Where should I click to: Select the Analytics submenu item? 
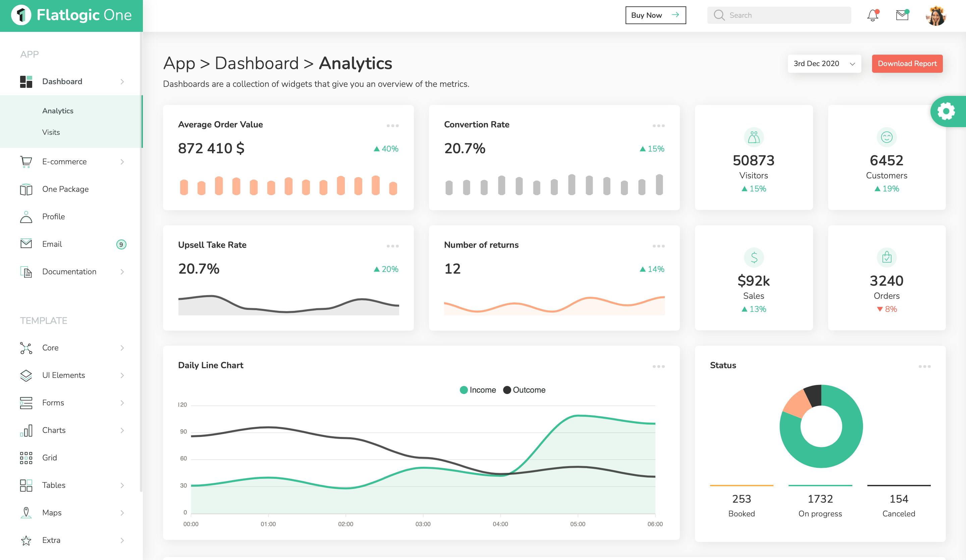click(x=57, y=111)
